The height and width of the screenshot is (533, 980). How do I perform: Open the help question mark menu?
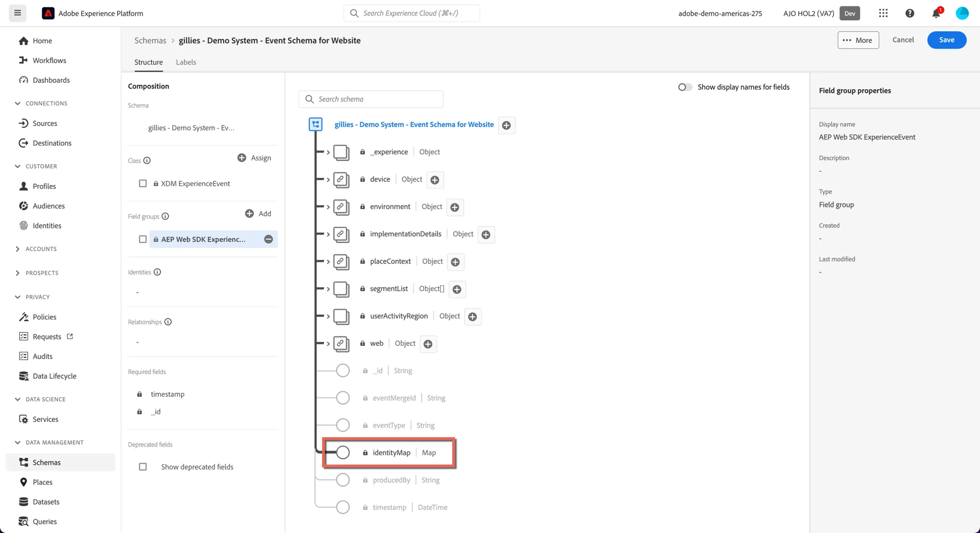909,13
